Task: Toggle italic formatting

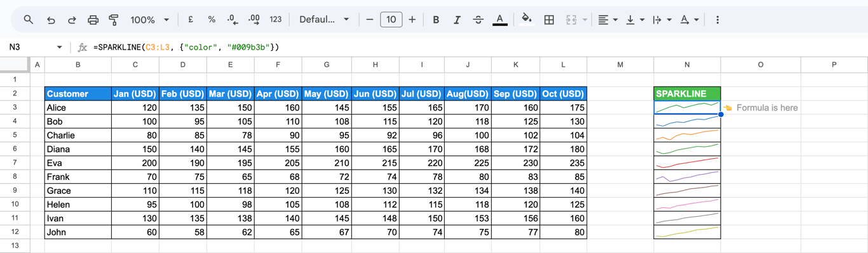Action: click(457, 20)
